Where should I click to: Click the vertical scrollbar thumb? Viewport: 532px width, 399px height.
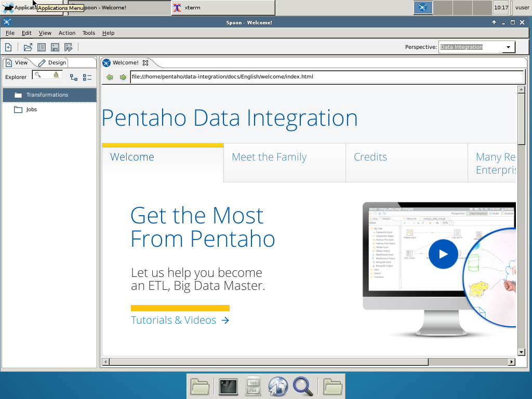[x=521, y=119]
